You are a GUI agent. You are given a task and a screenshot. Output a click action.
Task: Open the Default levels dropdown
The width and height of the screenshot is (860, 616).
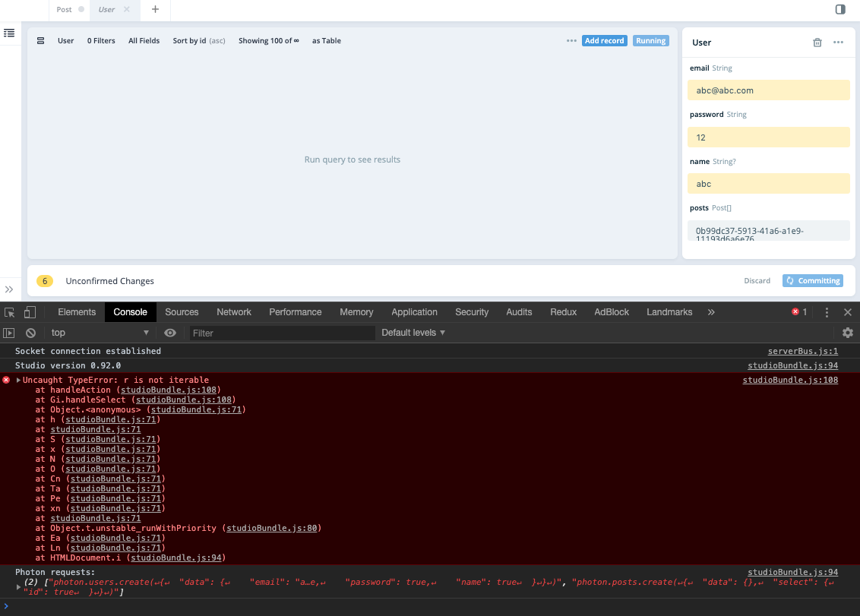coord(413,332)
